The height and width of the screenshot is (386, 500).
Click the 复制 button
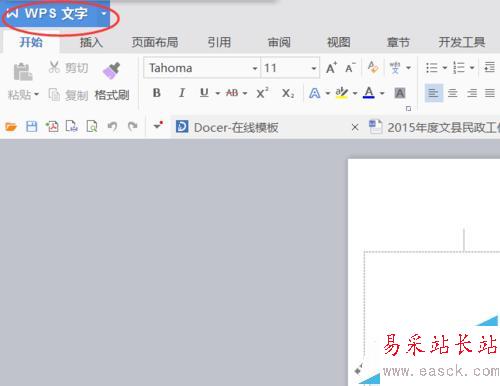point(68,95)
